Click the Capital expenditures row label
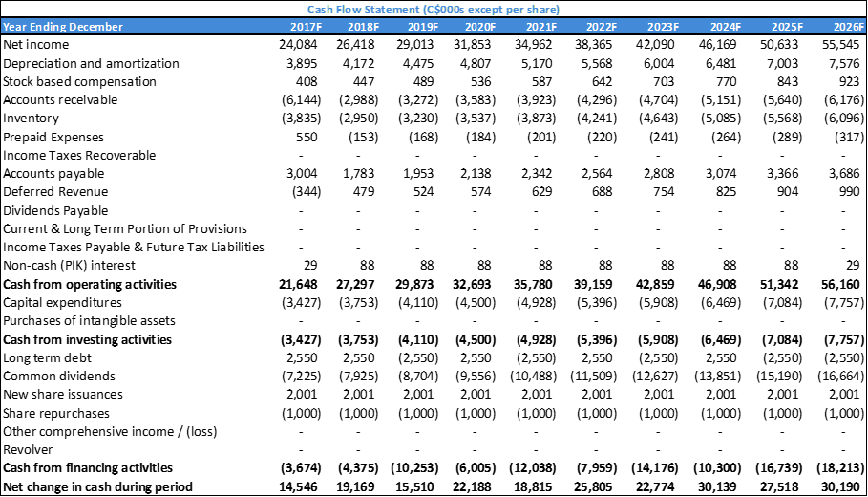Screen dimensions: 868x497 (x=62, y=302)
